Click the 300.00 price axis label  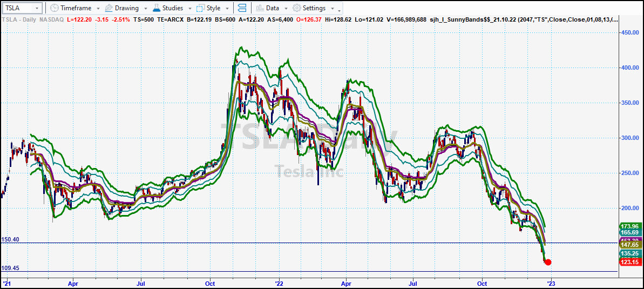coord(631,138)
